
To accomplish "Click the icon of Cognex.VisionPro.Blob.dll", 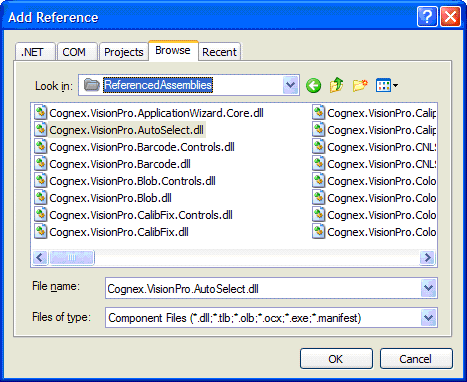I will tap(41, 198).
